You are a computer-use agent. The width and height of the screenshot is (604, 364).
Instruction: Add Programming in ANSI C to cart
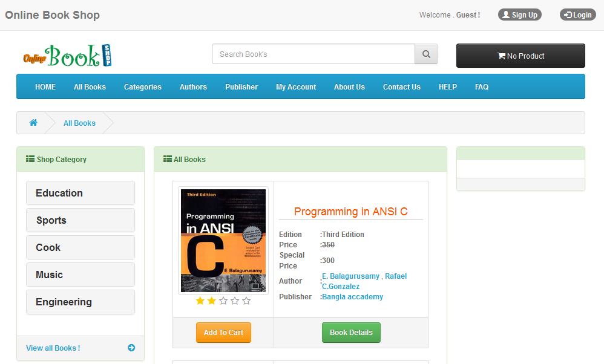[223, 333]
